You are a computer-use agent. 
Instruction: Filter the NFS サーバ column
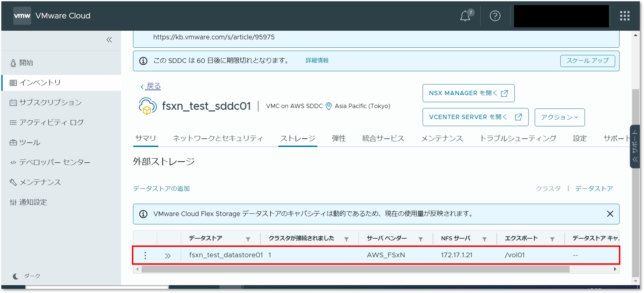[484, 239]
